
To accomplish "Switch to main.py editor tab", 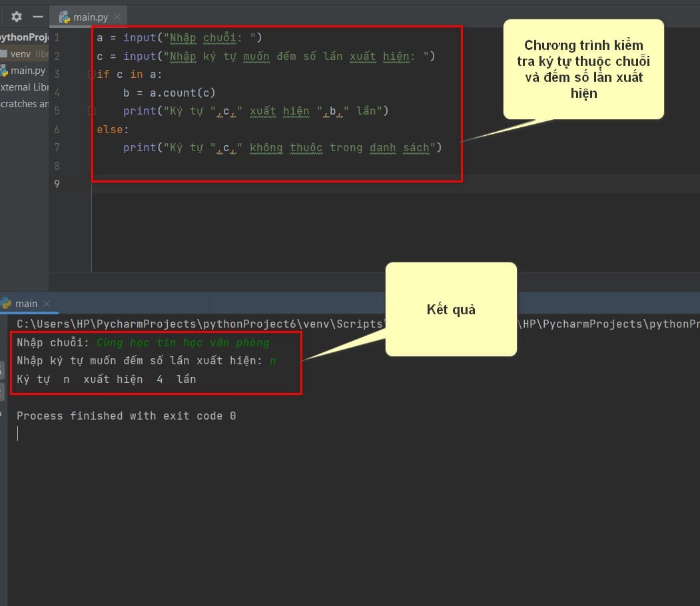I will [90, 17].
